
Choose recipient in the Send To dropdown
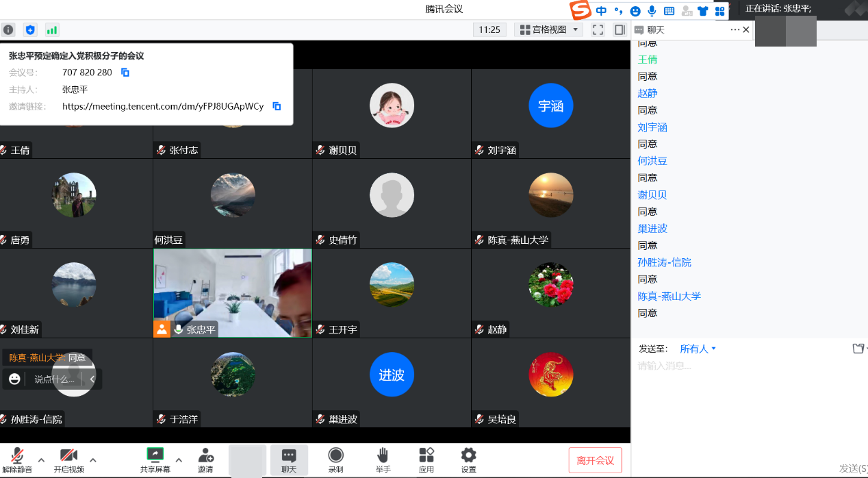[698, 349]
